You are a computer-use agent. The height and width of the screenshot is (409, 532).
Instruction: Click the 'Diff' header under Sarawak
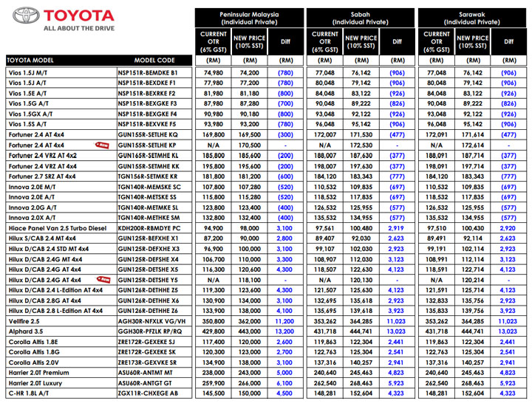point(508,42)
